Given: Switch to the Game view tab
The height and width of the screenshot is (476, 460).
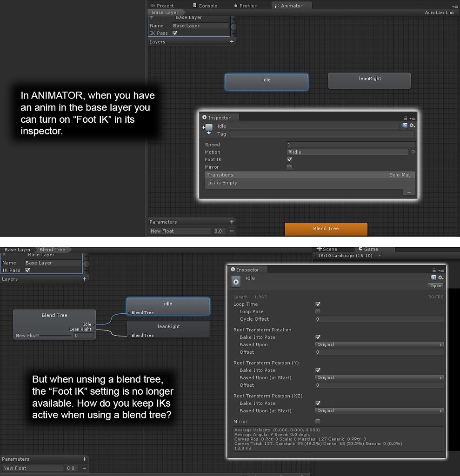Looking at the screenshot, I should pyautogui.click(x=370, y=250).
